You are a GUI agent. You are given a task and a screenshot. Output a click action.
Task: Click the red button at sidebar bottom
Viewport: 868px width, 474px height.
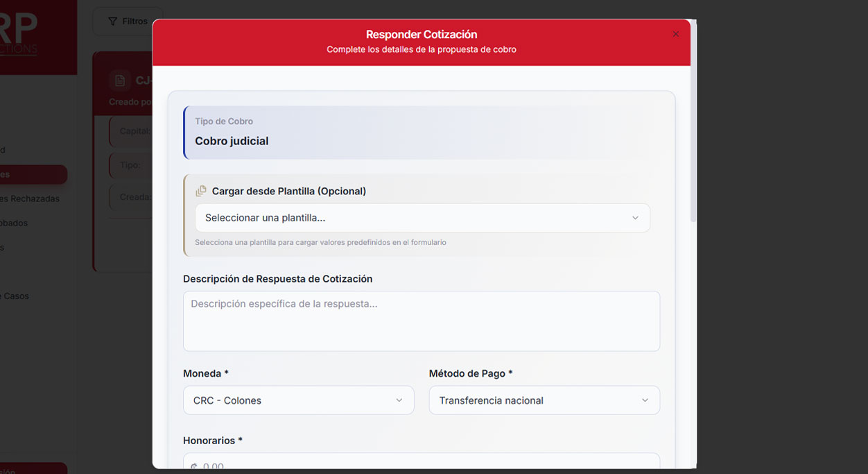point(31,468)
